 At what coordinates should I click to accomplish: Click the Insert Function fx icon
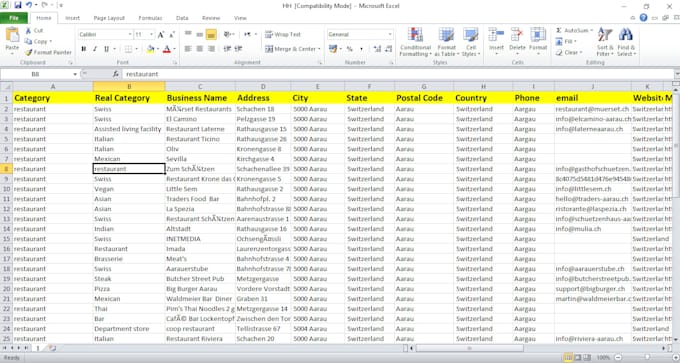point(116,74)
